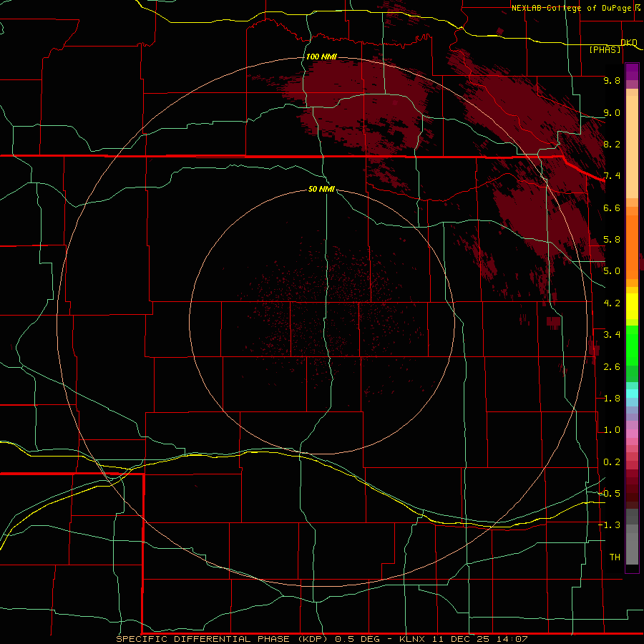Click the 1.8 value on the color scale

click(x=612, y=399)
